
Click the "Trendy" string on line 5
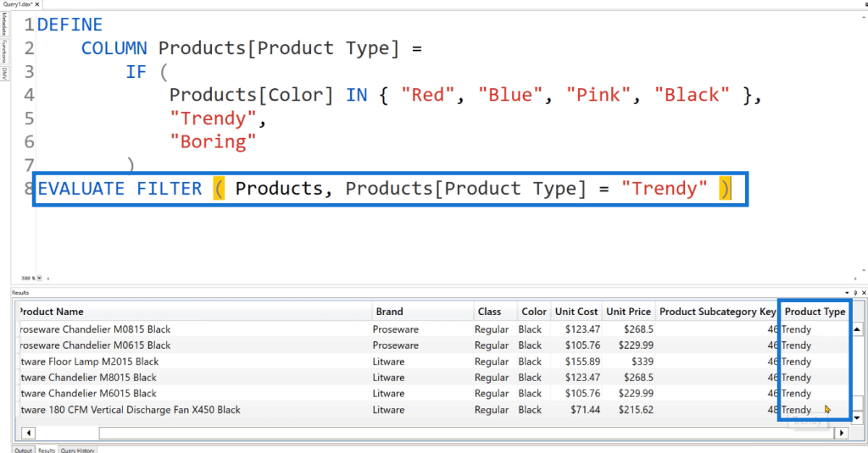tap(213, 119)
